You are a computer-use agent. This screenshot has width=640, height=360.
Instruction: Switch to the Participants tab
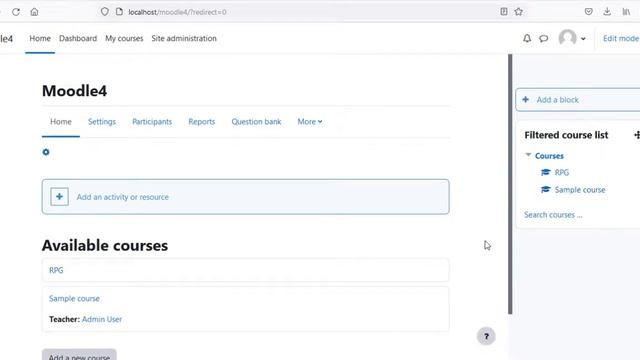(152, 122)
